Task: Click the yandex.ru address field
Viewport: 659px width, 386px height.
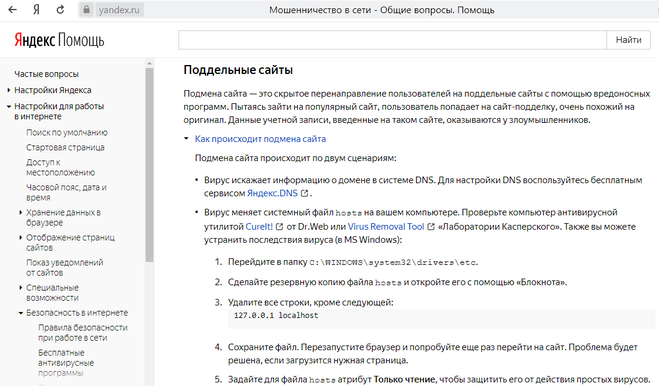Action: [x=119, y=10]
